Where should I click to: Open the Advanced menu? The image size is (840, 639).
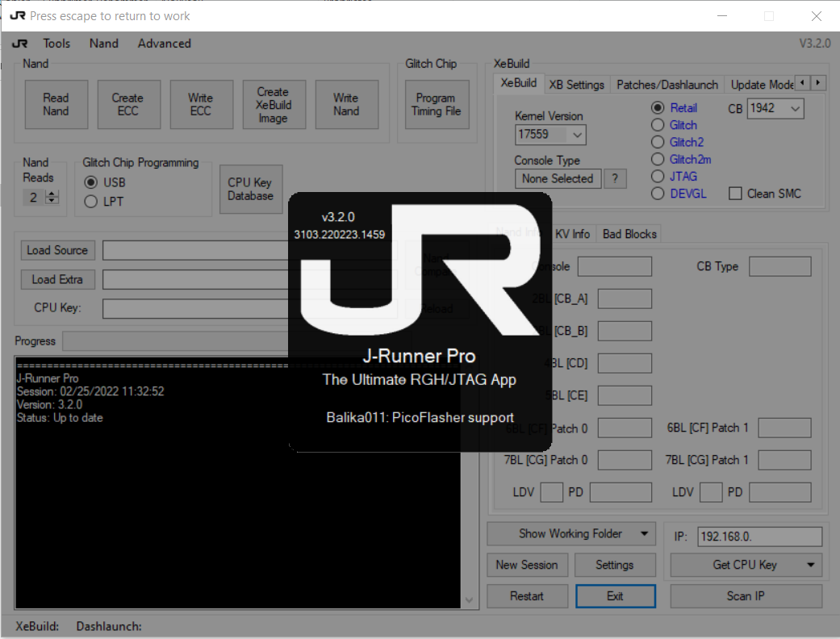coord(164,44)
